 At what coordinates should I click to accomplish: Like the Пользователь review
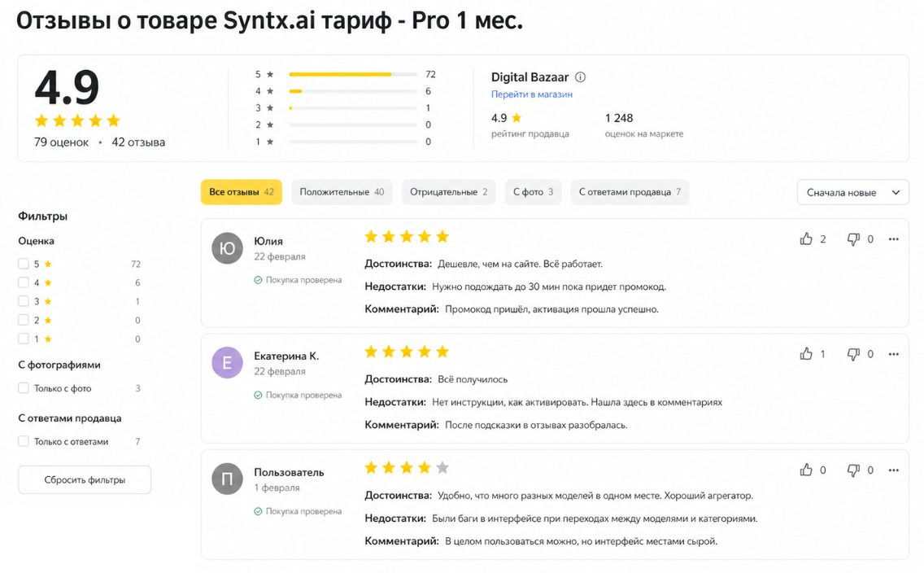805,470
